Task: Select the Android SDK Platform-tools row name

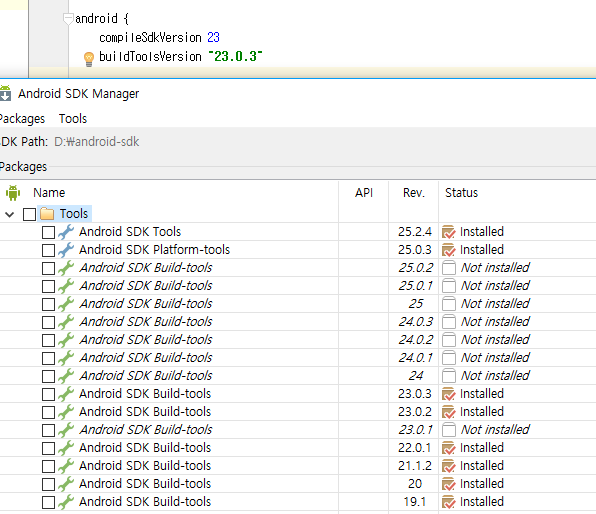Action: pyautogui.click(x=154, y=249)
